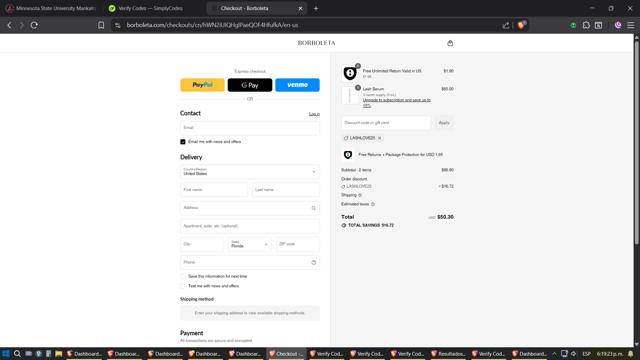Click the green extension icon in toolbar
Viewport: 640px width, 360px height.
coord(573,25)
